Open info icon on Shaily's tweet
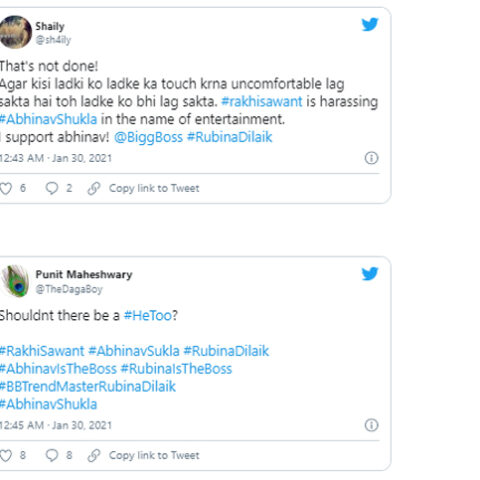The height and width of the screenshot is (480, 480). click(x=371, y=158)
